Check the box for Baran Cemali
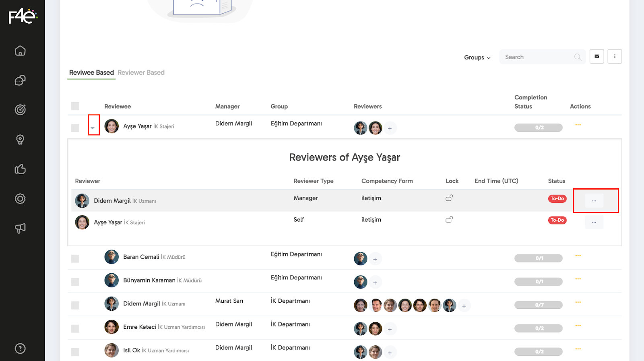Viewport: 644px width, 361px height. (x=75, y=259)
